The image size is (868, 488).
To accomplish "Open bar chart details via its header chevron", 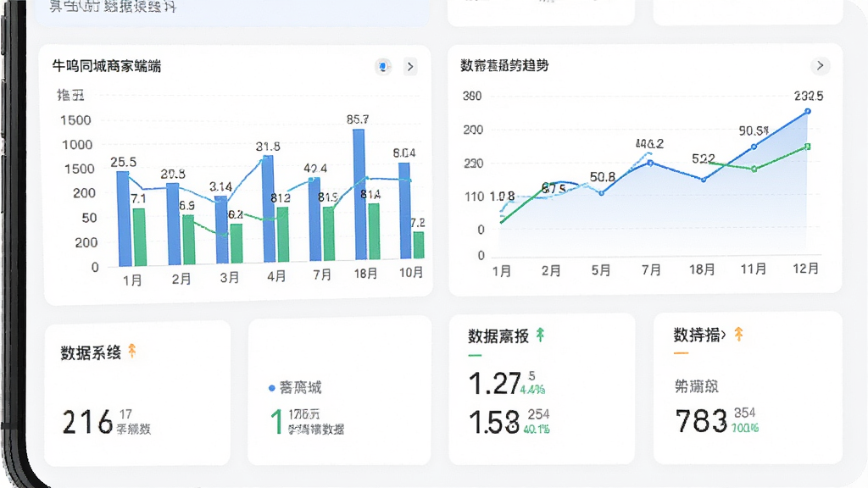I will point(410,67).
